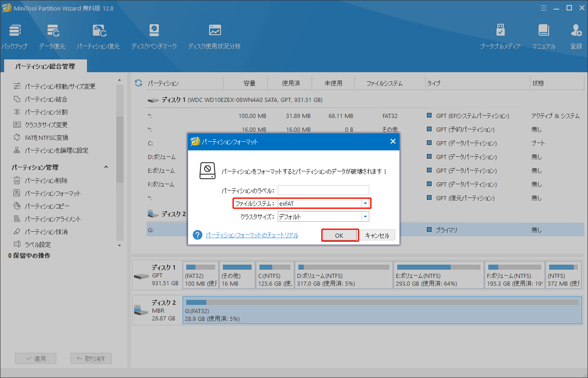This screenshot has width=588, height=378.
Task: Open the クラスタサイズ デフォルト dropdown
Action: point(365,217)
